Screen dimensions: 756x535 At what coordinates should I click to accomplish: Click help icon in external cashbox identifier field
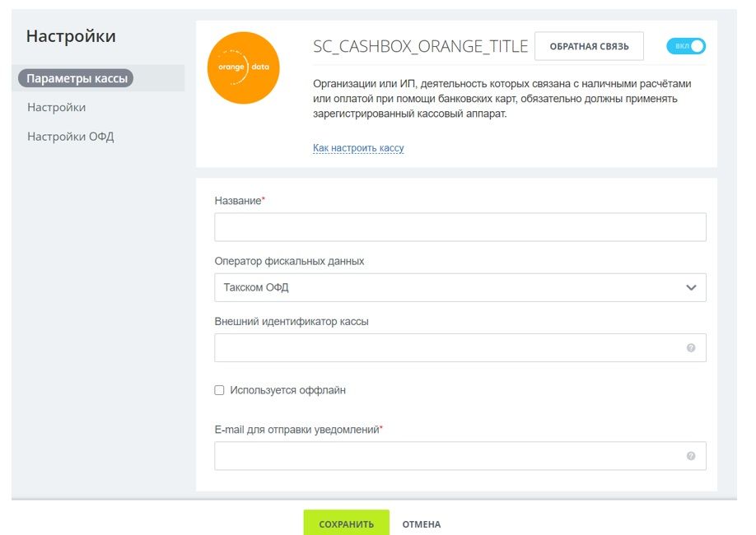click(x=691, y=347)
